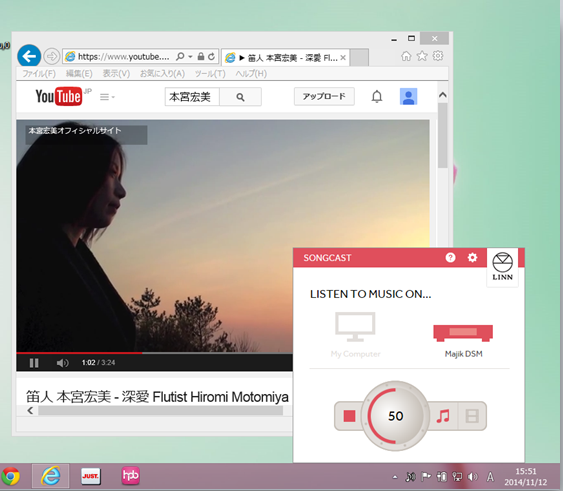Pause the YouTube video
Image resolution: width=563 pixels, height=491 pixels.
pyautogui.click(x=34, y=363)
